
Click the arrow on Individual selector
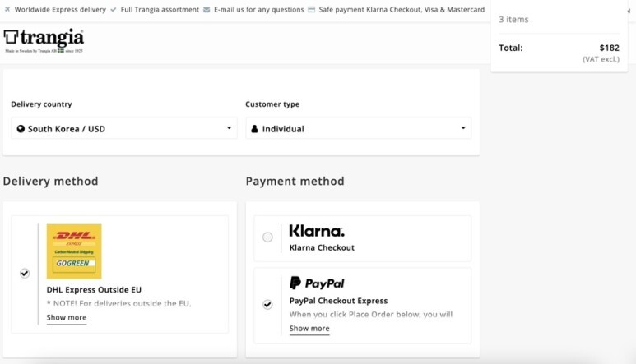[463, 128]
